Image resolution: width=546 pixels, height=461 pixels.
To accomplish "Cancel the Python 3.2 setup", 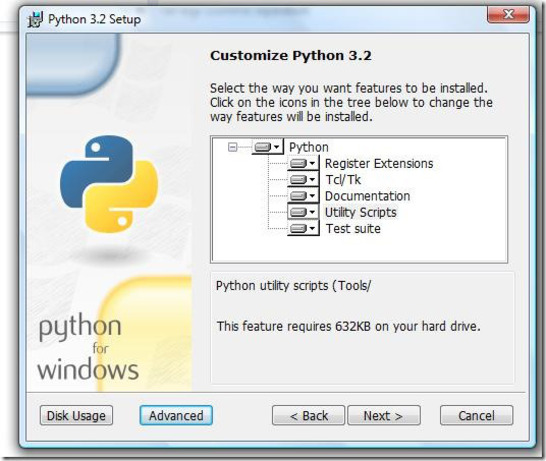I will pyautogui.click(x=476, y=415).
